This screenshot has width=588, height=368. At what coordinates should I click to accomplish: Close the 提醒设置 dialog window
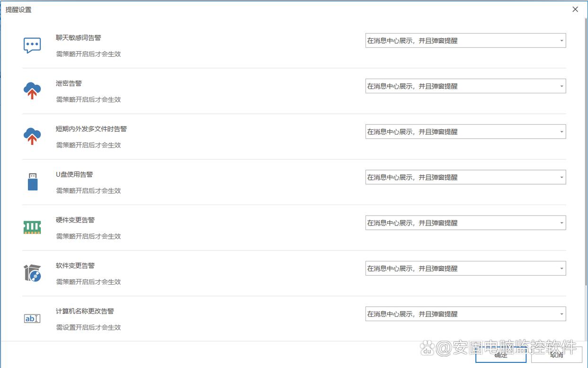pyautogui.click(x=575, y=9)
